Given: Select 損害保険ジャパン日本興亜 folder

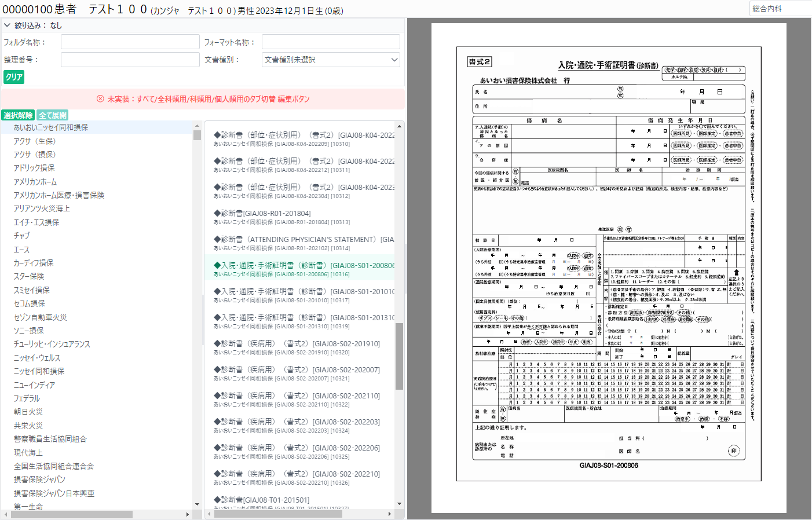Looking at the screenshot, I should 97,493.
